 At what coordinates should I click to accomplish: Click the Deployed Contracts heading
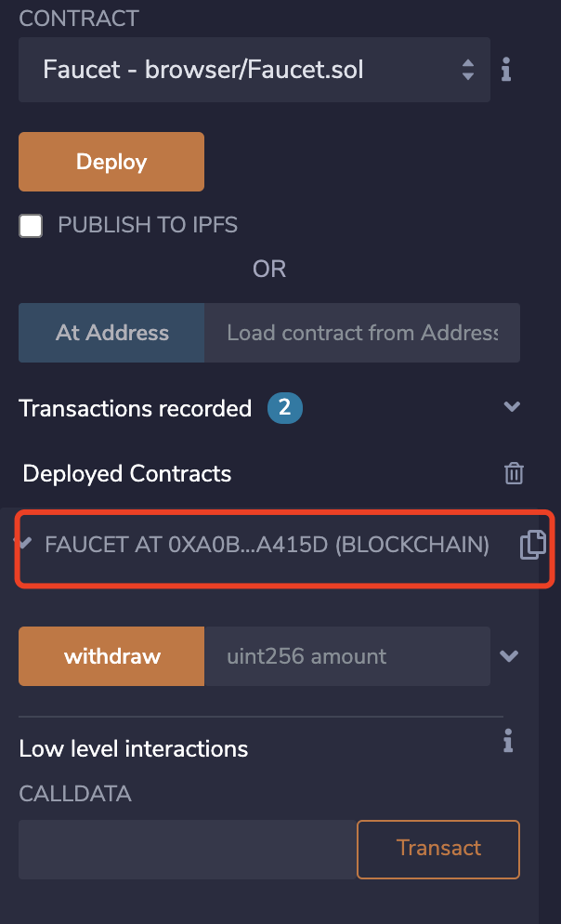pyautogui.click(x=127, y=474)
